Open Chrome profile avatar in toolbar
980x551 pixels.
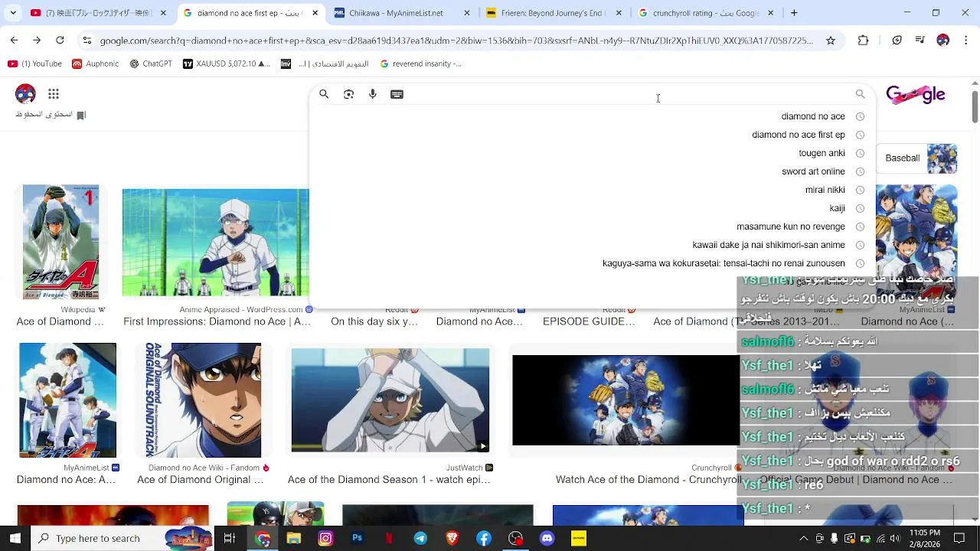[x=943, y=41]
